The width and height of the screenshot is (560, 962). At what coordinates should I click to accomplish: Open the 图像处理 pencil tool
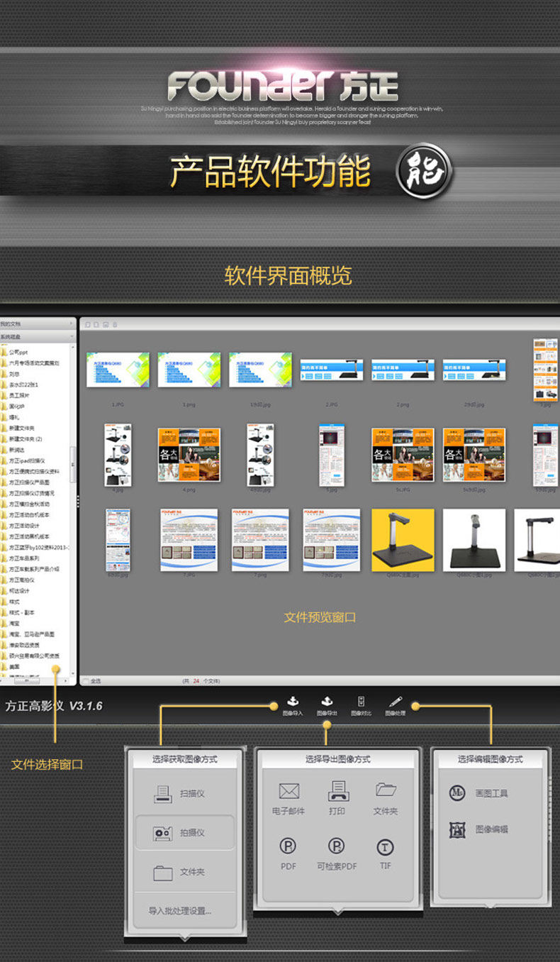(395, 706)
